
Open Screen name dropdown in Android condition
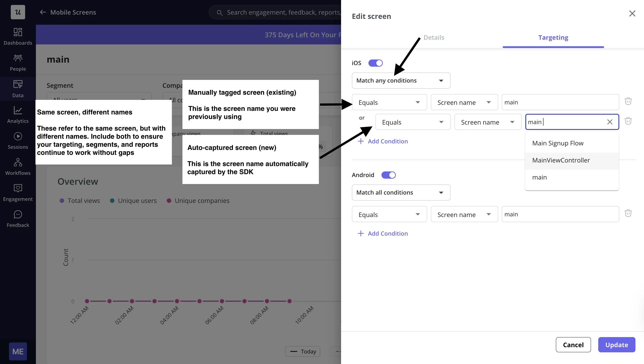pos(464,214)
